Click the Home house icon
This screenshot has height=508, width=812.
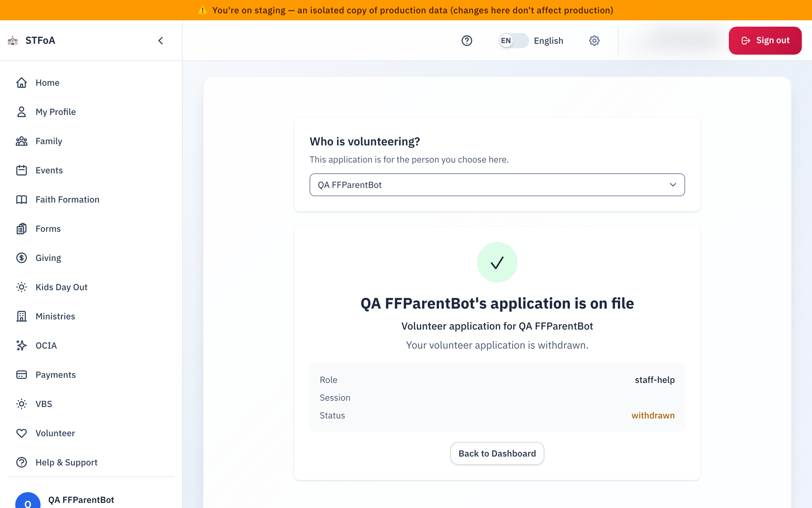[22, 83]
